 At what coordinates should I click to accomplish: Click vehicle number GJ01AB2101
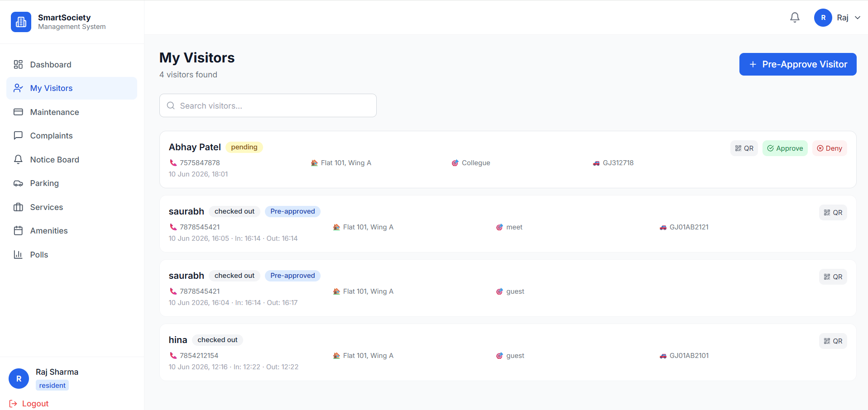pyautogui.click(x=689, y=356)
